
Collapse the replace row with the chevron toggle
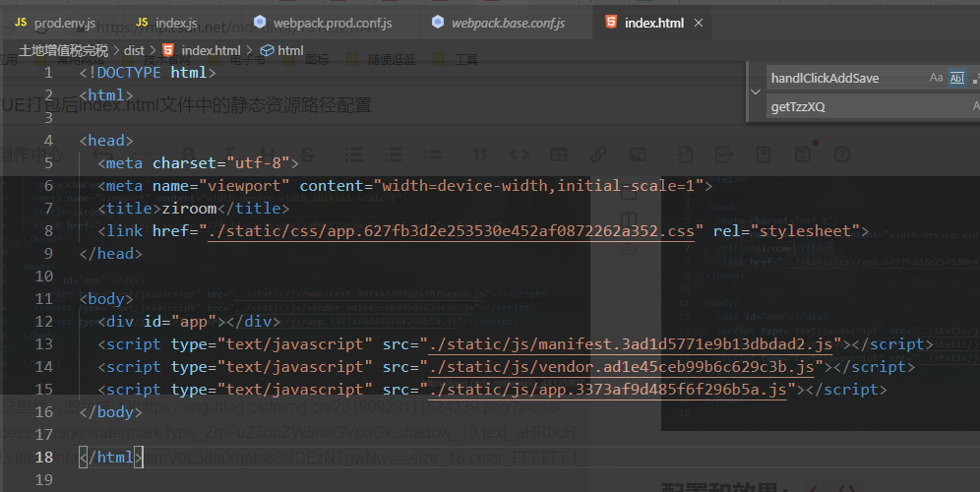[x=756, y=92]
